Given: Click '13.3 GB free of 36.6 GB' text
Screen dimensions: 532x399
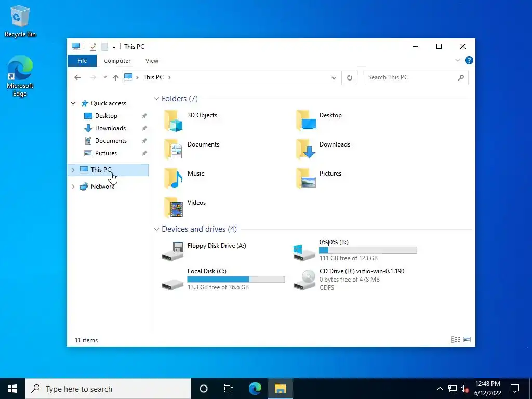Looking at the screenshot, I should click(x=218, y=287).
